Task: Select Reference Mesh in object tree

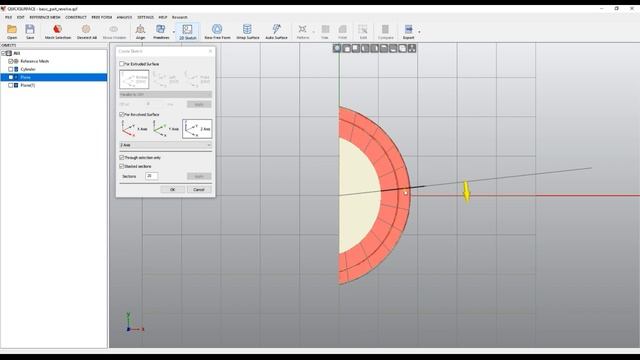Action: 35,61
